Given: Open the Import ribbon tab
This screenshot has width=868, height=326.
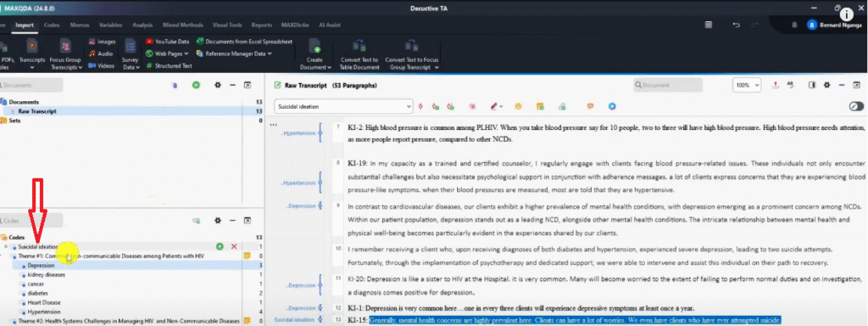Looking at the screenshot, I should [x=25, y=25].
